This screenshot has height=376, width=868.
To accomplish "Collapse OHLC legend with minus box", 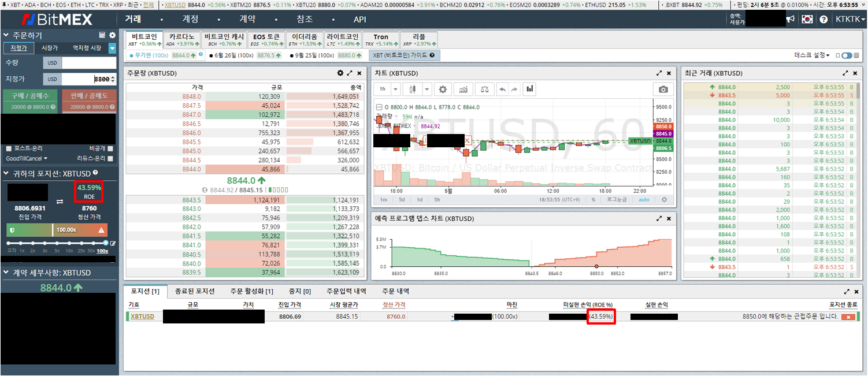I will [x=379, y=107].
